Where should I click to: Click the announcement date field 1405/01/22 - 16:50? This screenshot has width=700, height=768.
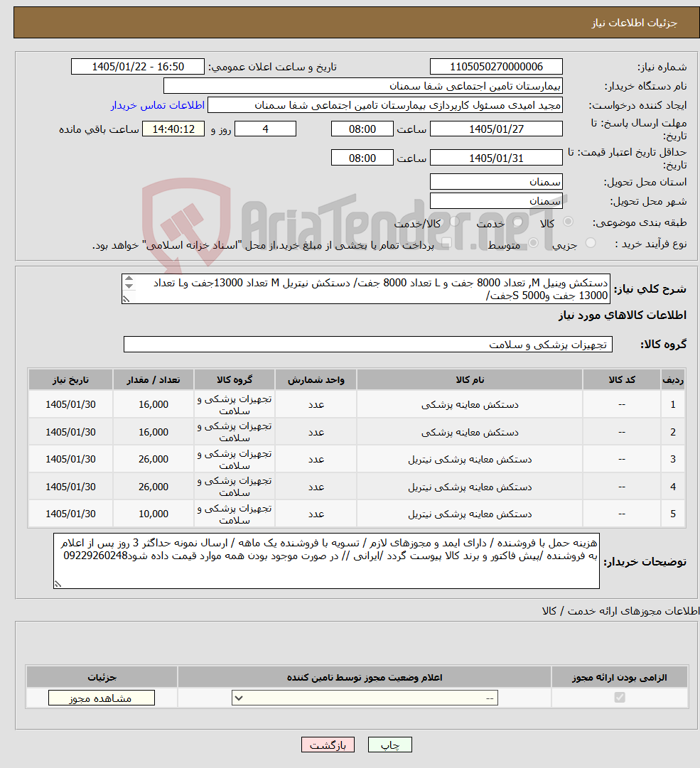click(138, 67)
